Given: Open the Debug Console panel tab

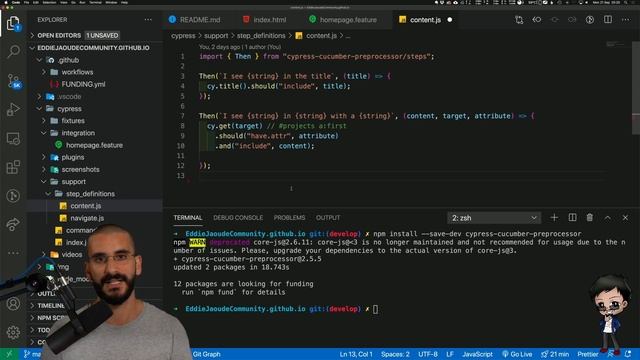Looking at the screenshot, I should [238, 218].
